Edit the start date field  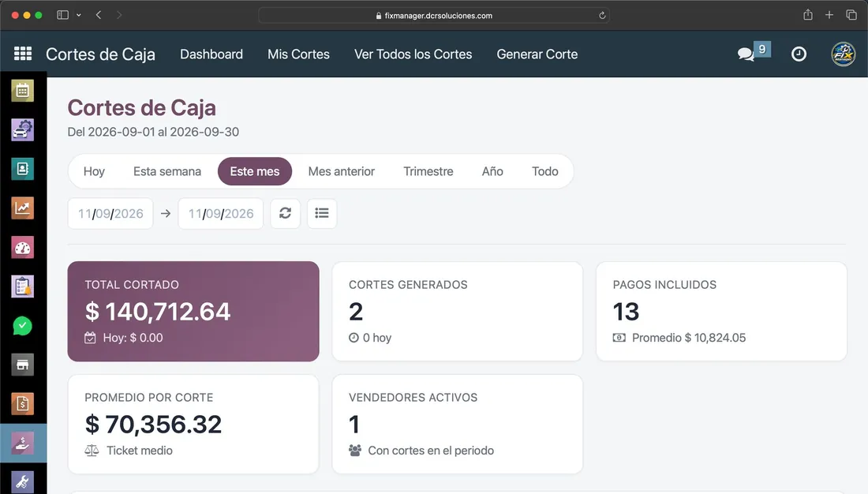point(110,213)
